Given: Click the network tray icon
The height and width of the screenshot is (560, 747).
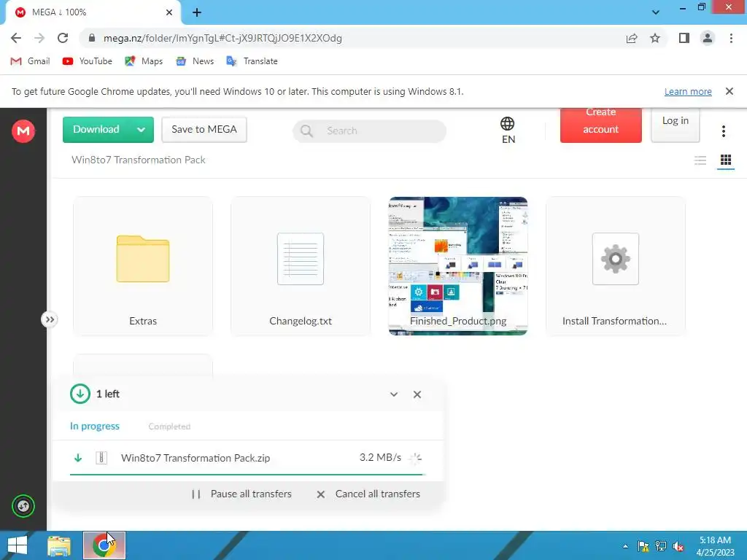Looking at the screenshot, I should pos(661,546).
